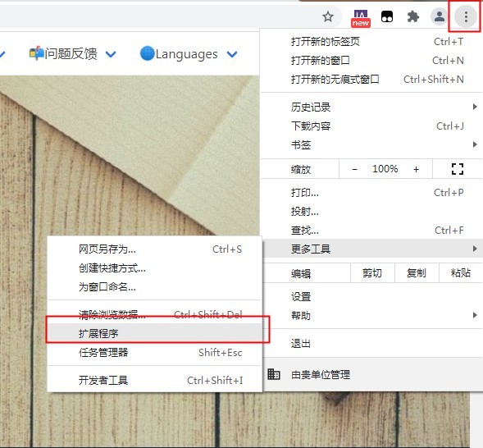The height and width of the screenshot is (448, 483).
Task: Select 网页另存为... in submenu
Action: 155,249
